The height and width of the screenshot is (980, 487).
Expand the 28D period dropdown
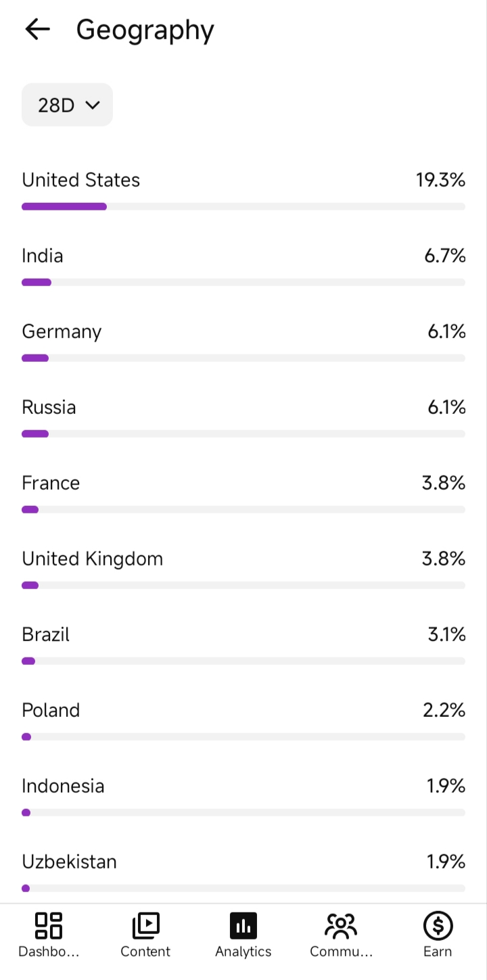pyautogui.click(x=67, y=105)
